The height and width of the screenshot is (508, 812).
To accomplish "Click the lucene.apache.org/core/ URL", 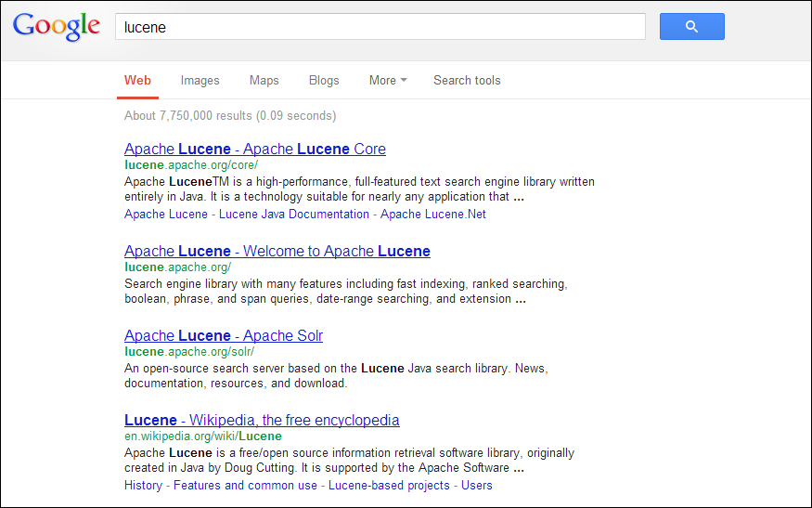I will pyautogui.click(x=191, y=164).
